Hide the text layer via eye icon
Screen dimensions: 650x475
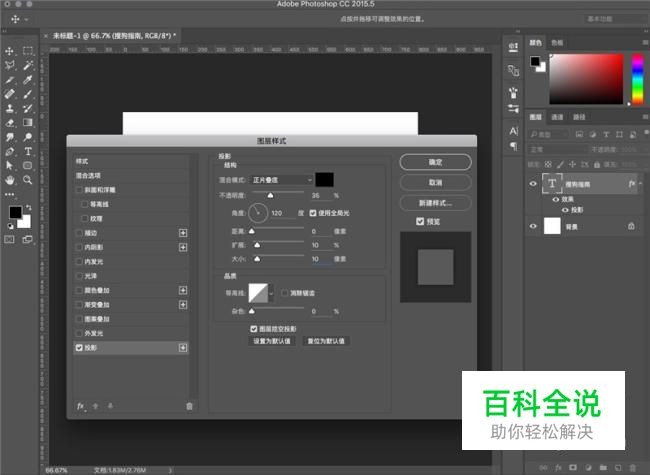(533, 184)
